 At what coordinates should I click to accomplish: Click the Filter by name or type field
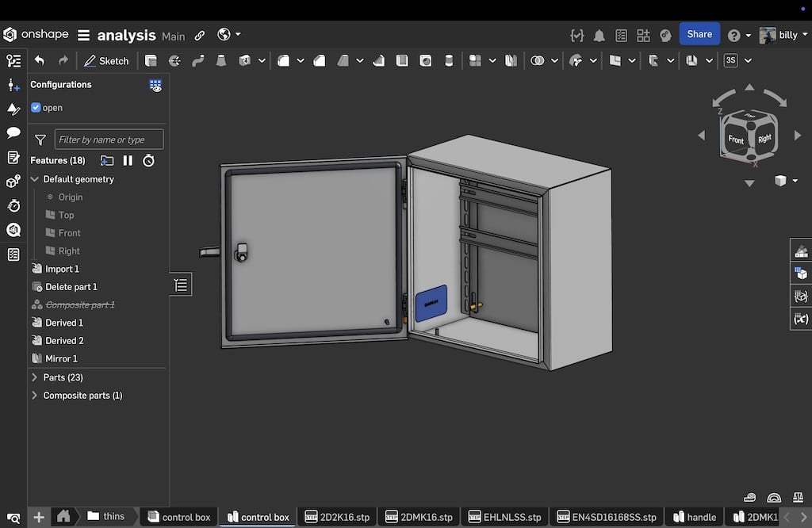109,140
